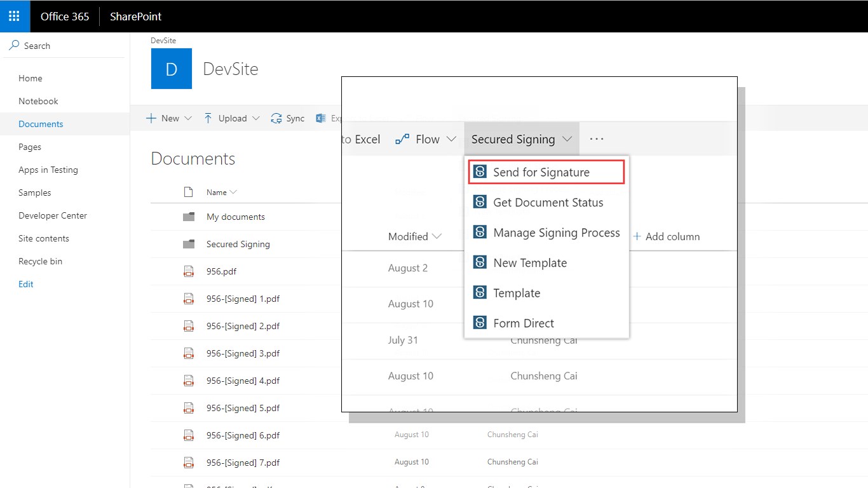
Task: Open Notebook in sidebar
Action: coord(38,101)
